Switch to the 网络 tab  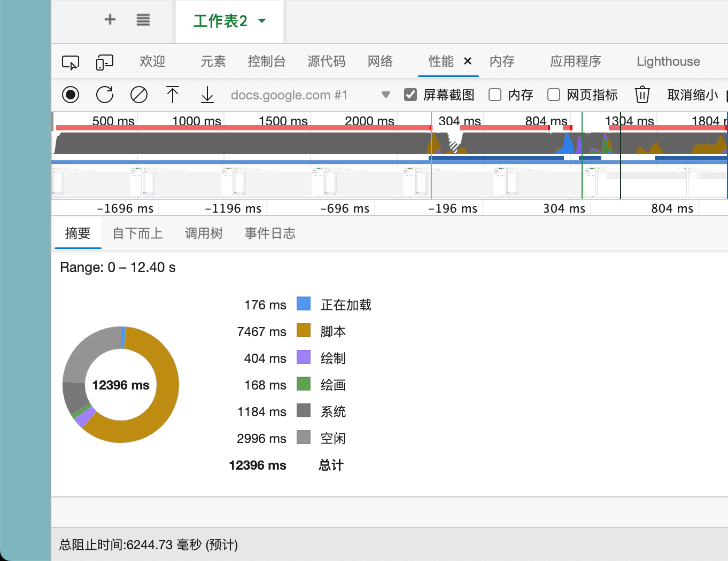(381, 61)
